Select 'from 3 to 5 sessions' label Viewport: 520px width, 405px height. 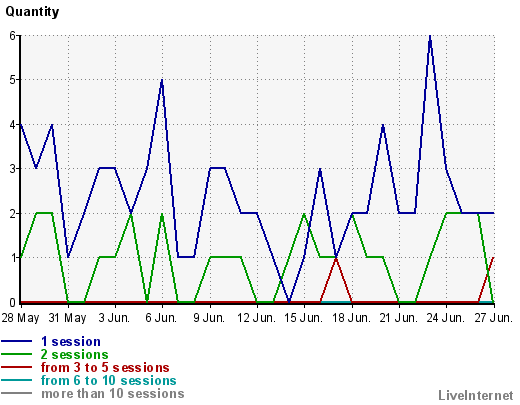(105, 367)
